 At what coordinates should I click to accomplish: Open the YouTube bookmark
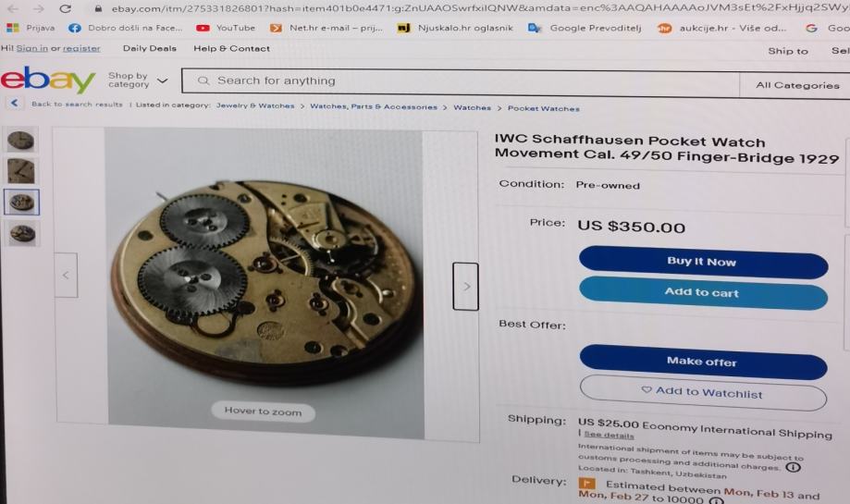(x=226, y=28)
